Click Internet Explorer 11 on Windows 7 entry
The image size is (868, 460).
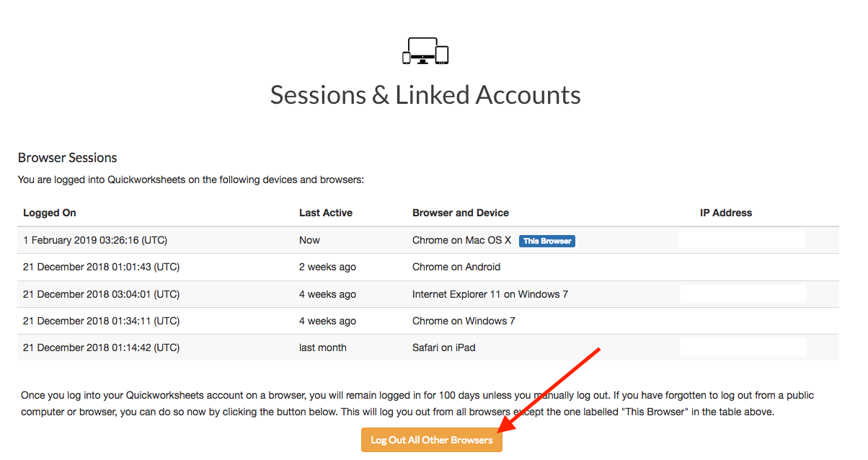[x=490, y=294]
